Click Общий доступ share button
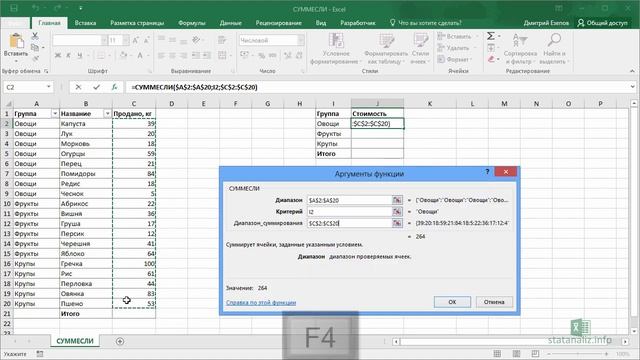 point(602,23)
